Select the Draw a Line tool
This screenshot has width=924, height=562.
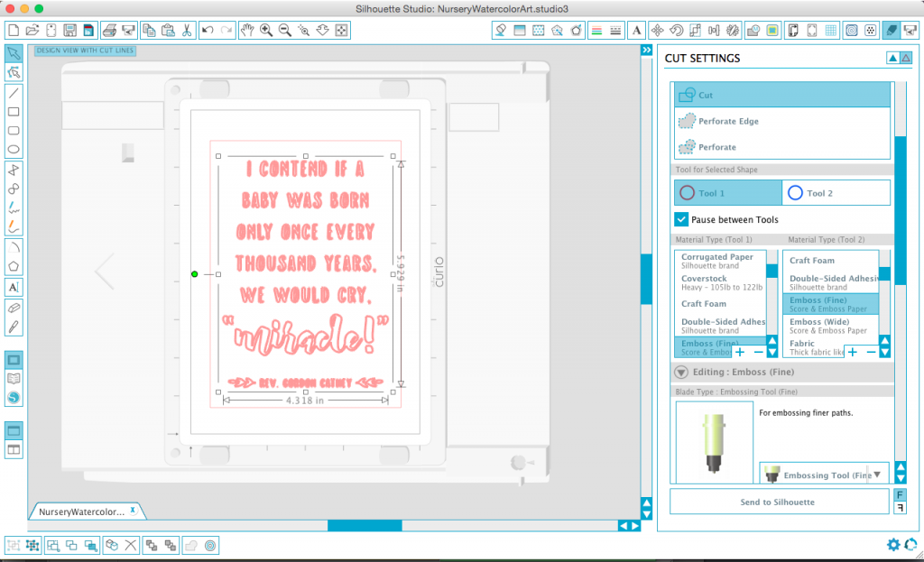pos(14,93)
